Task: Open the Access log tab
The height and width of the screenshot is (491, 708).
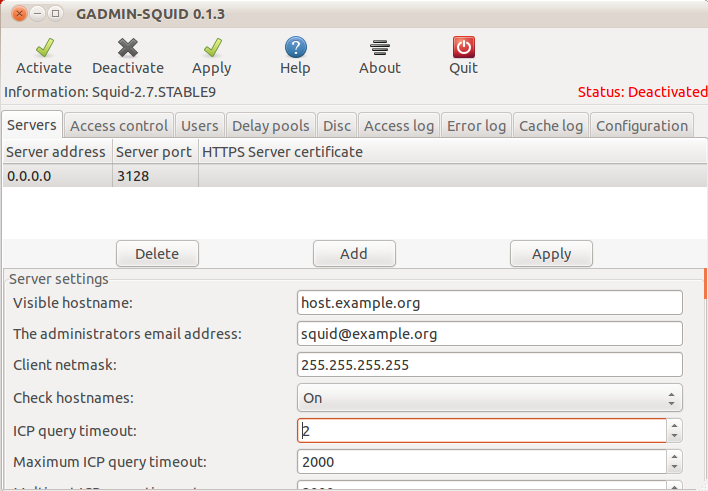Action: point(399,126)
